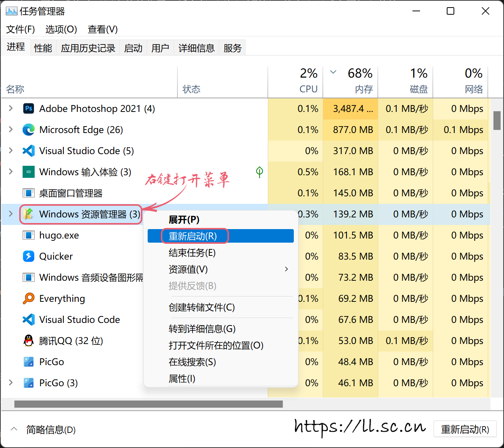Switch to the 详细信息 tab
The height and width of the screenshot is (448, 504).
(196, 48)
